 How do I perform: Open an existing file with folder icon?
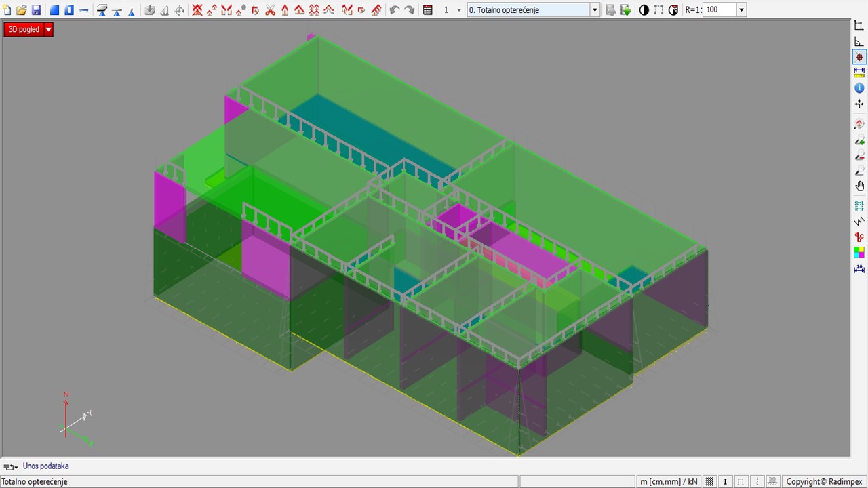(22, 10)
